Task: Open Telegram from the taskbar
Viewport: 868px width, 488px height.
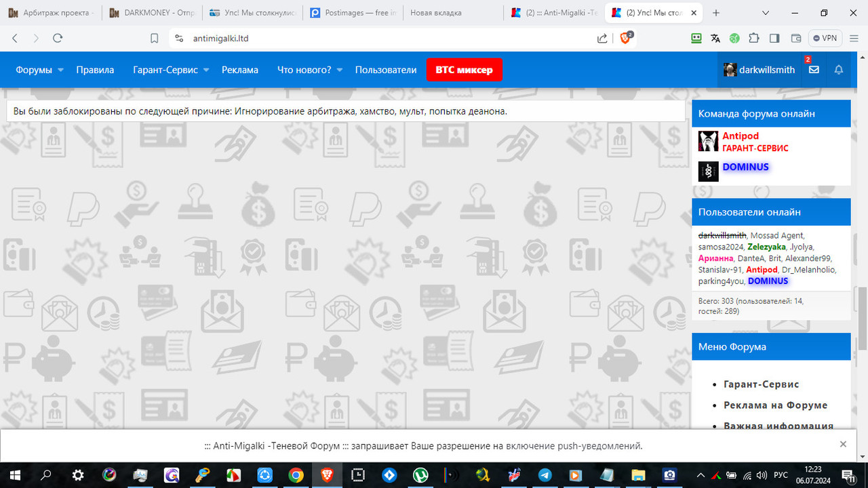Action: click(x=545, y=475)
